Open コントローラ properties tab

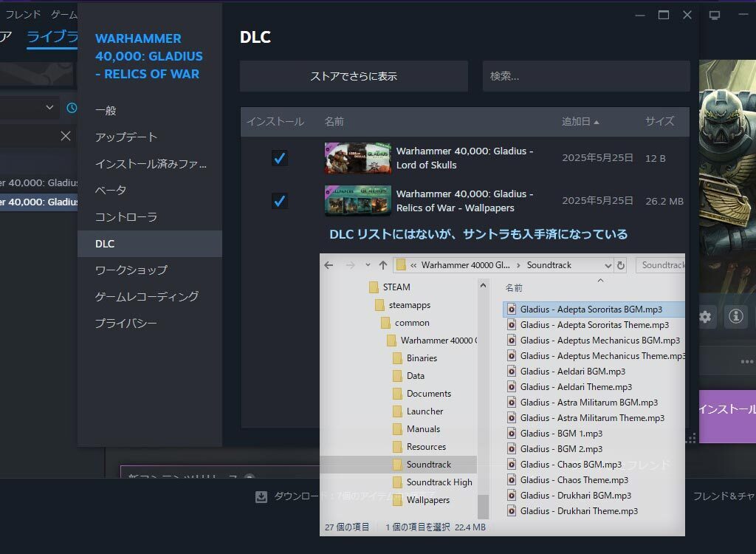tap(150, 217)
